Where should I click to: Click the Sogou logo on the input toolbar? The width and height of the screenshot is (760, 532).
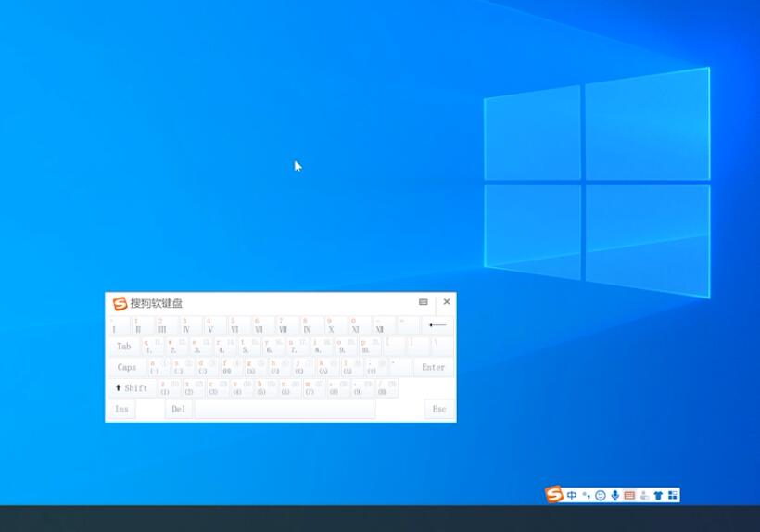(x=553, y=495)
